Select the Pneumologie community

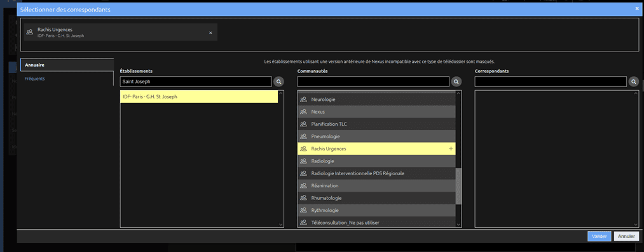[x=376, y=136]
